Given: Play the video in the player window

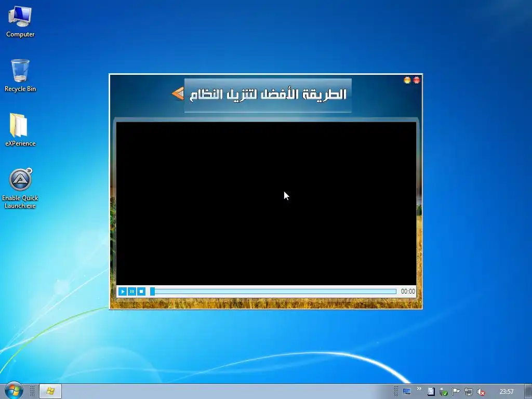Looking at the screenshot, I should (123, 291).
